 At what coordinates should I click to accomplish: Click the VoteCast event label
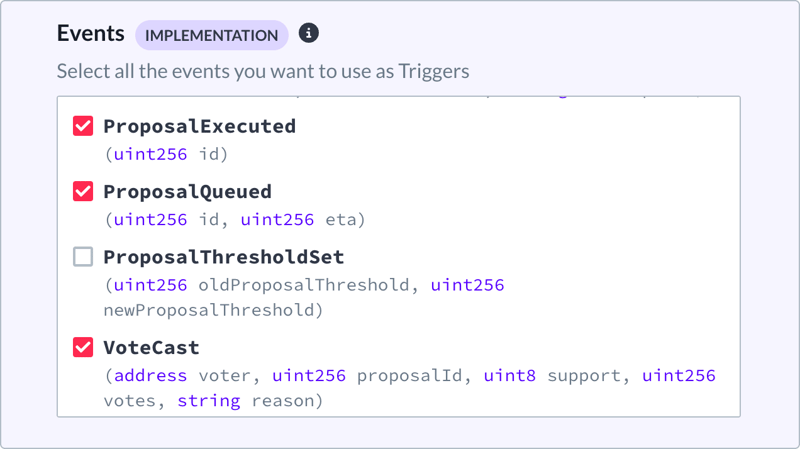152,348
